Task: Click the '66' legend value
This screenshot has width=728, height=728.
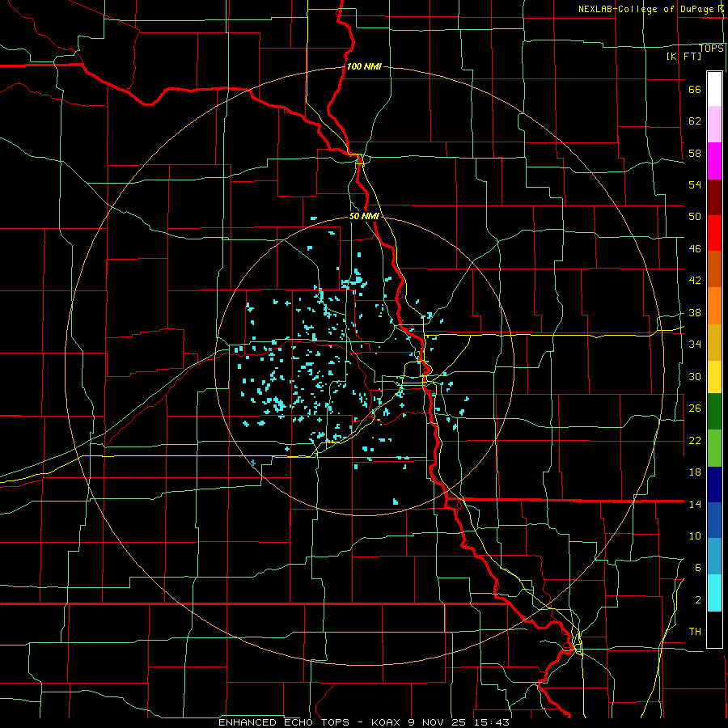Action: point(695,90)
